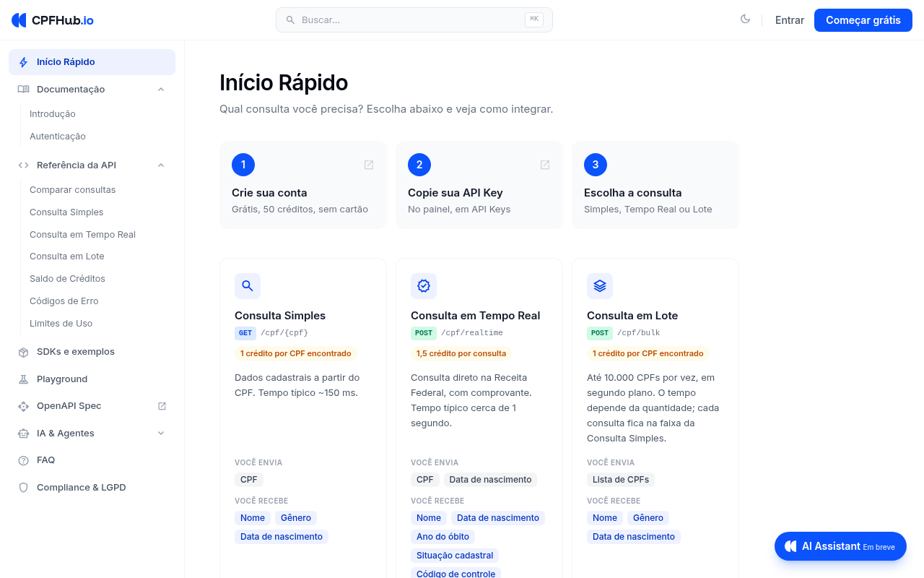
Task: Expand the IA & Agentes section chevron
Action: [x=161, y=433]
